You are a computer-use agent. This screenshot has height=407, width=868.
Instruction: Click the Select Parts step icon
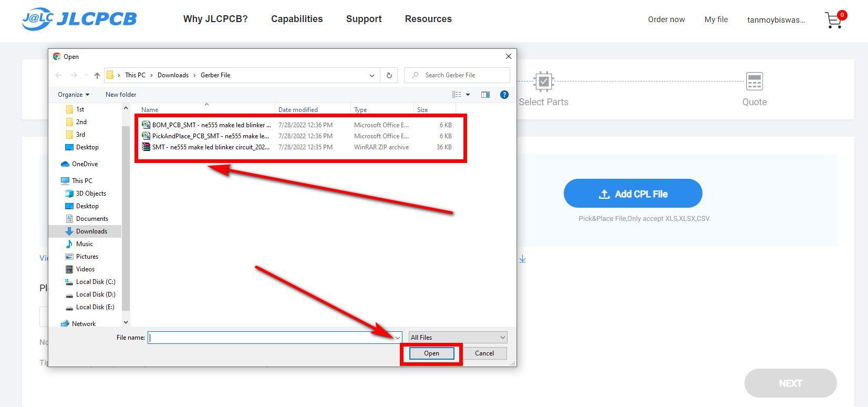pos(543,82)
